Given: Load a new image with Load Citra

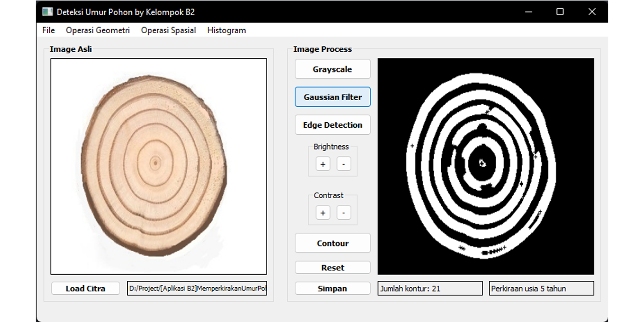Looking at the screenshot, I should (x=85, y=288).
